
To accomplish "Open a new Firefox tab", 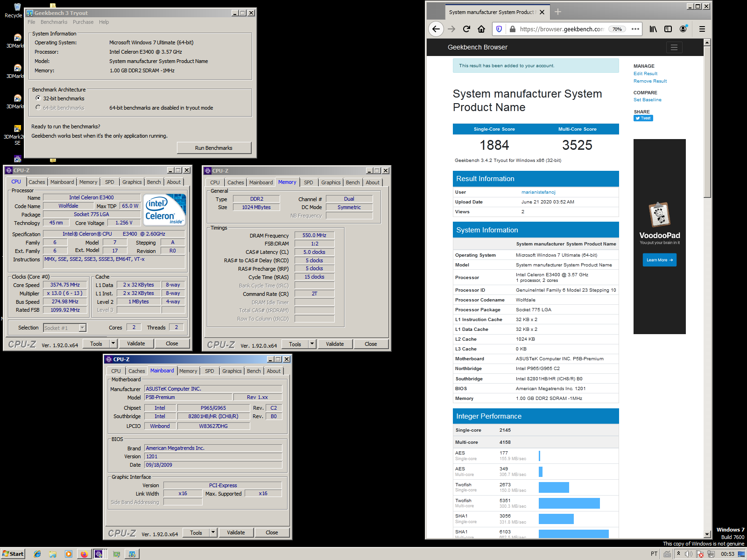I will click(x=558, y=12).
